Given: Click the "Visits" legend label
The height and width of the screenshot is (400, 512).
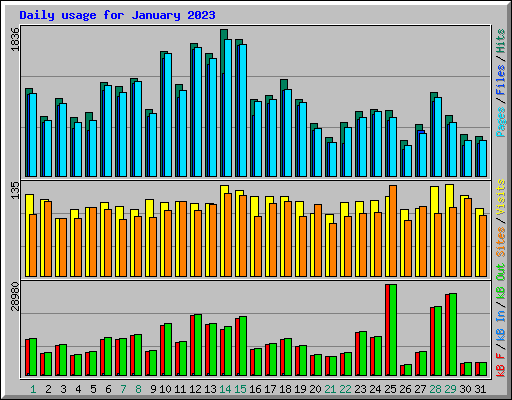Looking at the screenshot, I should [501, 198].
